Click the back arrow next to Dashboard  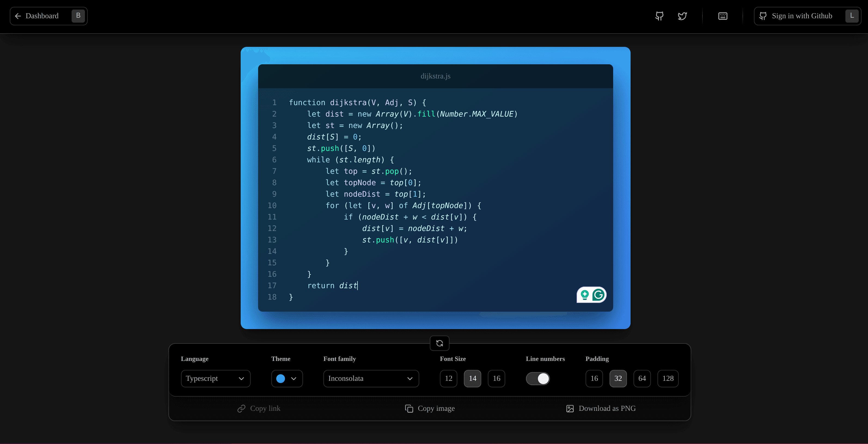tap(18, 16)
